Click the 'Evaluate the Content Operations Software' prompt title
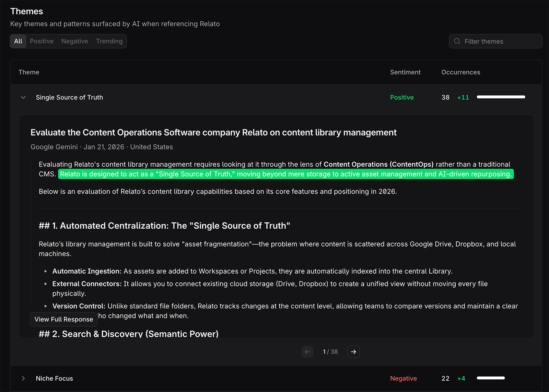 click(213, 132)
